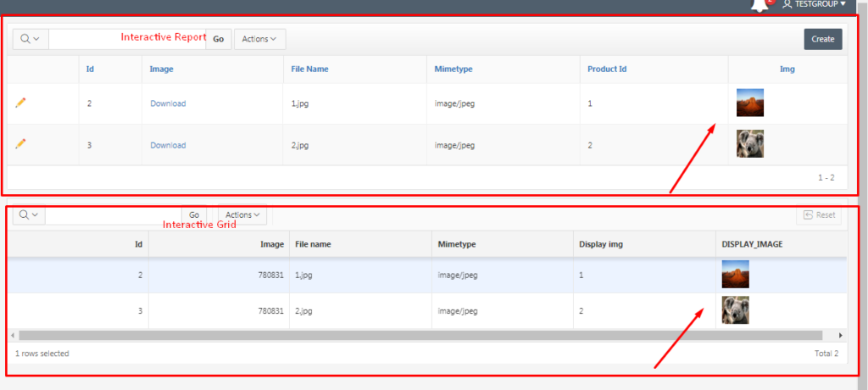Sort by the Product Id column header
Image resolution: width=868 pixels, height=390 pixels.
pos(607,69)
